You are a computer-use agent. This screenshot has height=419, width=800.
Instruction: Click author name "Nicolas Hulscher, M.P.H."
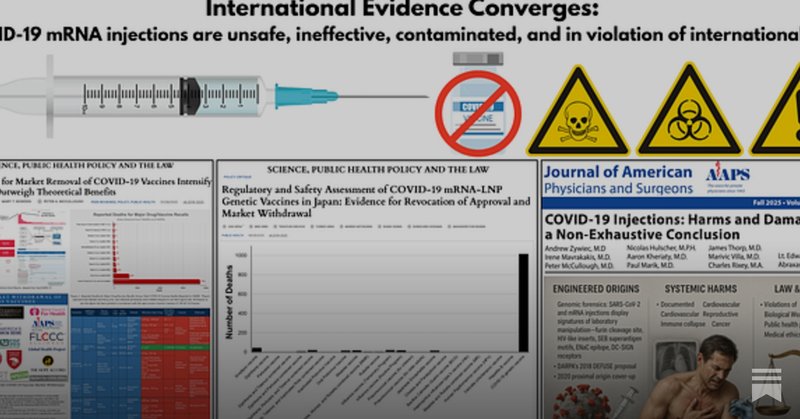(x=661, y=248)
